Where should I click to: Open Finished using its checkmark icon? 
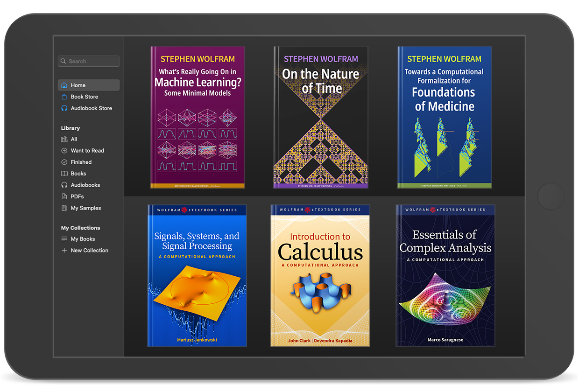coord(64,162)
